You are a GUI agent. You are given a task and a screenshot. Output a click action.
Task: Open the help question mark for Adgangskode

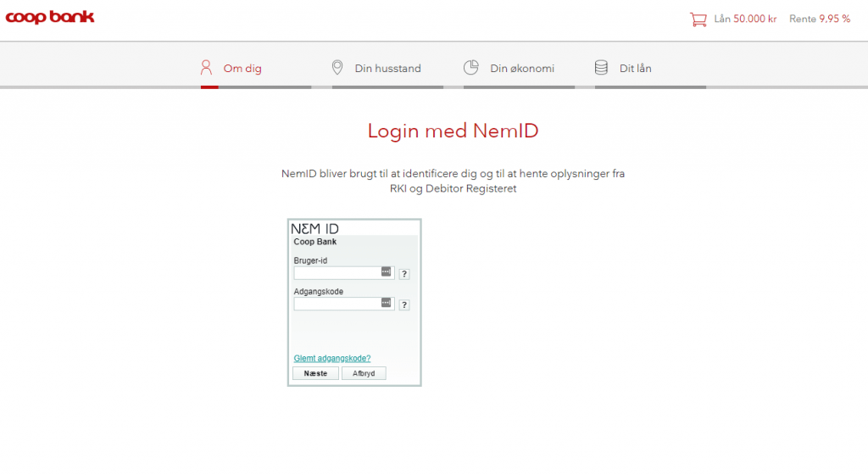(404, 305)
